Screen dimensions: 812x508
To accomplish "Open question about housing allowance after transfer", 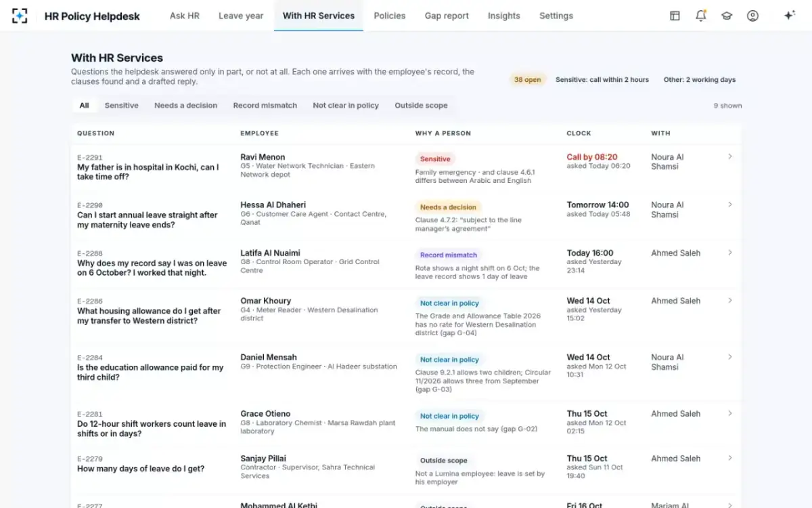I will point(149,316).
